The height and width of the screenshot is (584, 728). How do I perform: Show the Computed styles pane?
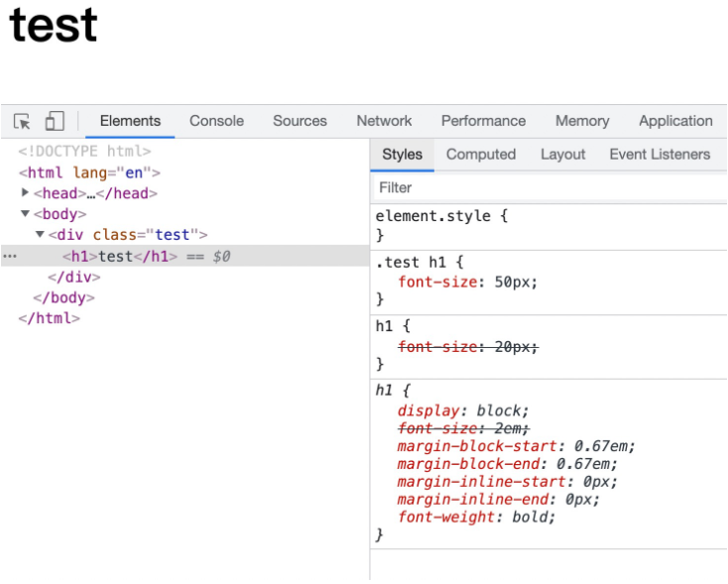(x=480, y=155)
